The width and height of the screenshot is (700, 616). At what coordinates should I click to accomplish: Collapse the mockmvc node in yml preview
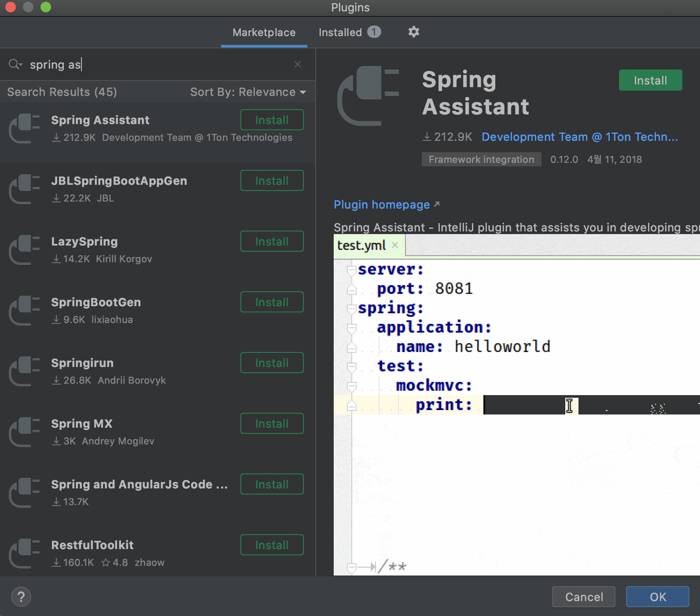pyautogui.click(x=351, y=386)
